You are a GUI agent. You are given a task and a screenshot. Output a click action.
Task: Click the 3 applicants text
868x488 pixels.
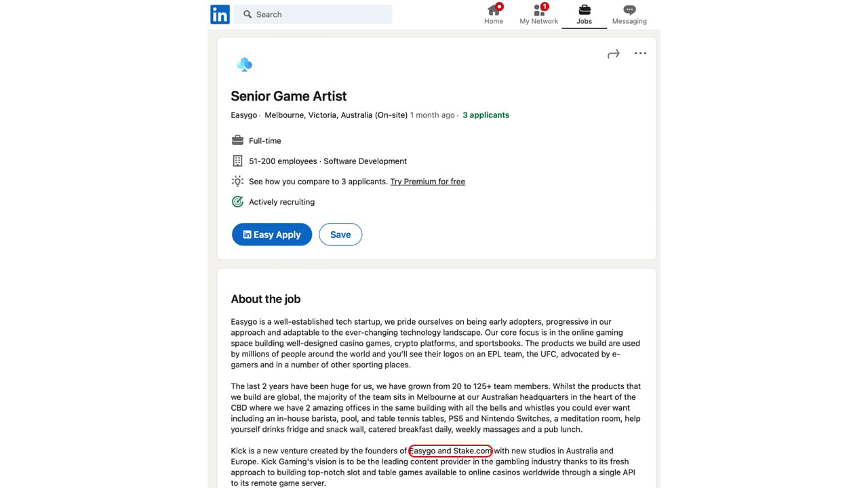[486, 115]
